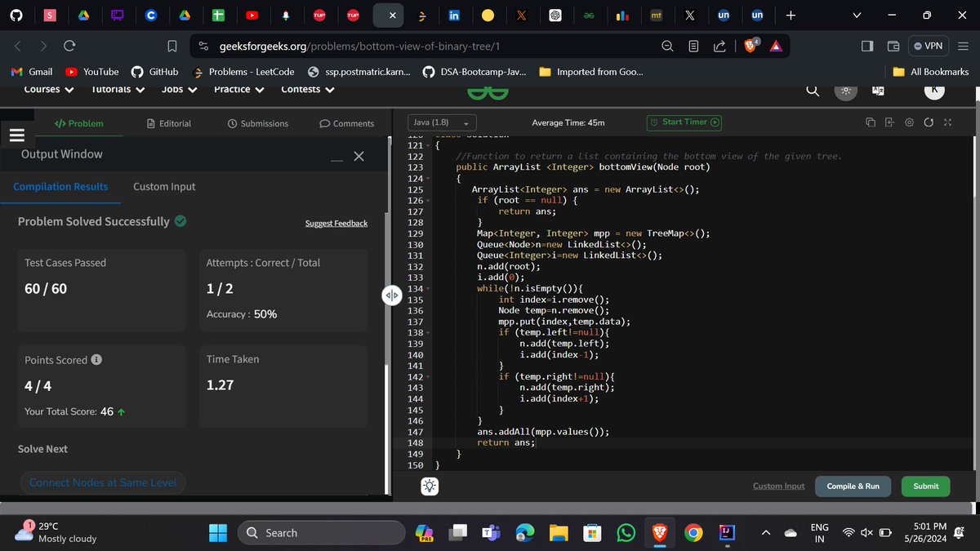The width and height of the screenshot is (980, 551).
Task: Collapse code fold at line 134
Action: click(429, 289)
